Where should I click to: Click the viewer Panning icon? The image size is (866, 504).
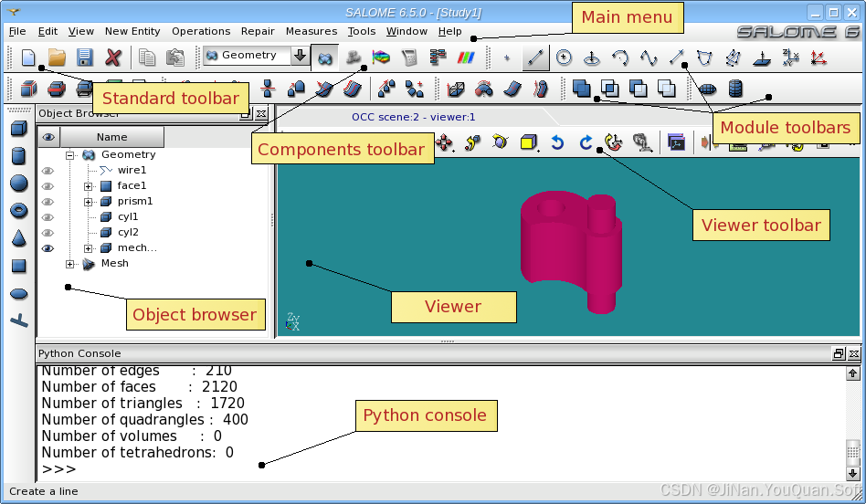click(445, 143)
